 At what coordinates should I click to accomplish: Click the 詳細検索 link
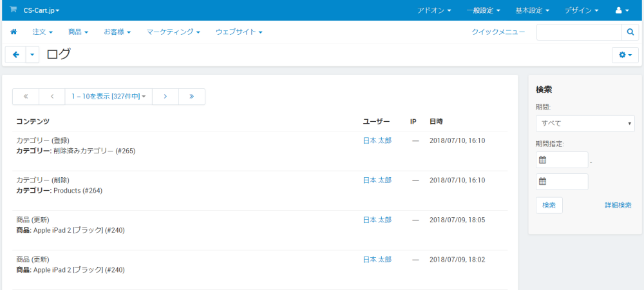click(618, 206)
